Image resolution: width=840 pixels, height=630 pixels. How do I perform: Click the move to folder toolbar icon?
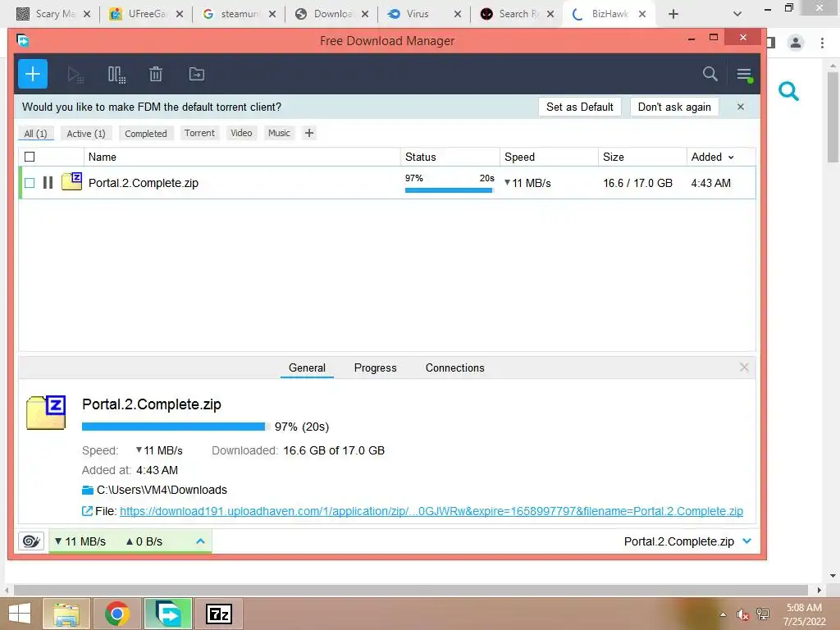tap(197, 74)
